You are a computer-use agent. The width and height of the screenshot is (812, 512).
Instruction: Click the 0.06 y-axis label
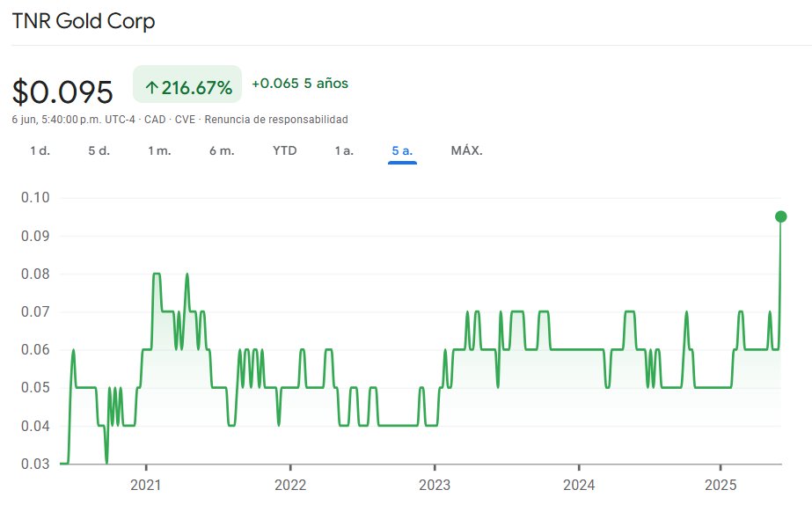pos(35,349)
